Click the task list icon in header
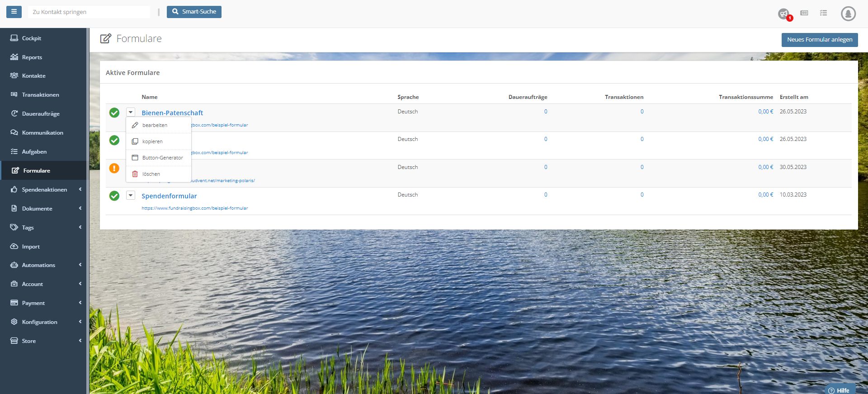 click(823, 13)
